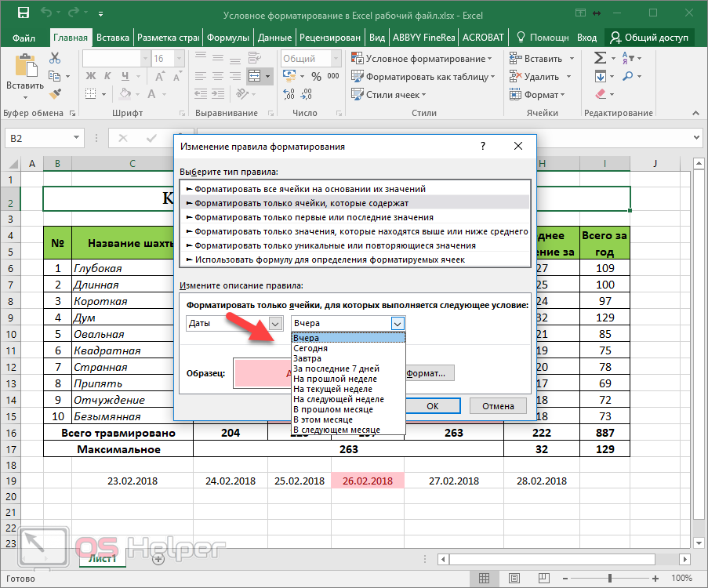Viewport: 708px width, 588px height.
Task: Open the Формат cells dropdown
Action: (537, 94)
